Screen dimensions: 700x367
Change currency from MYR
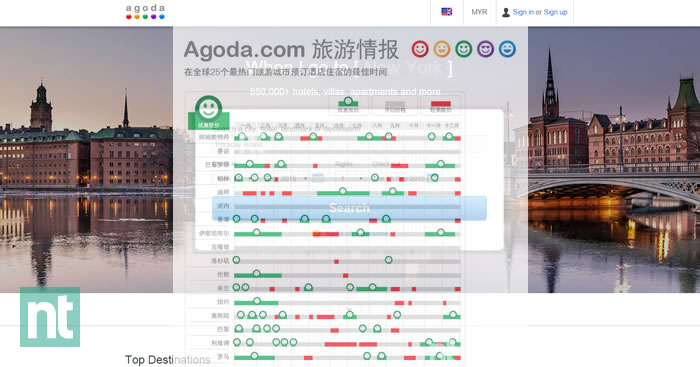point(479,12)
